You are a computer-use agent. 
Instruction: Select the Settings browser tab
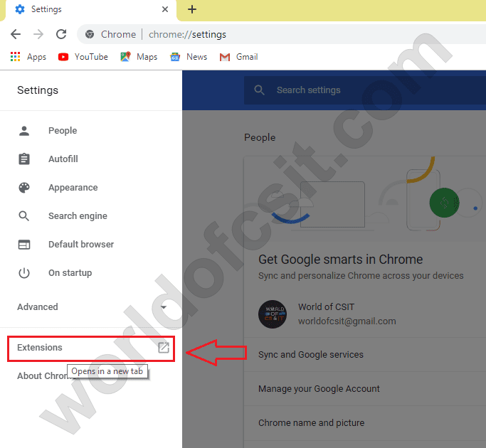point(90,10)
